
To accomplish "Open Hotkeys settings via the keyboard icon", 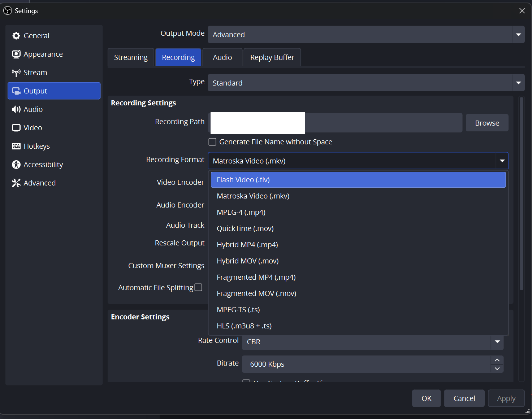I will point(16,146).
